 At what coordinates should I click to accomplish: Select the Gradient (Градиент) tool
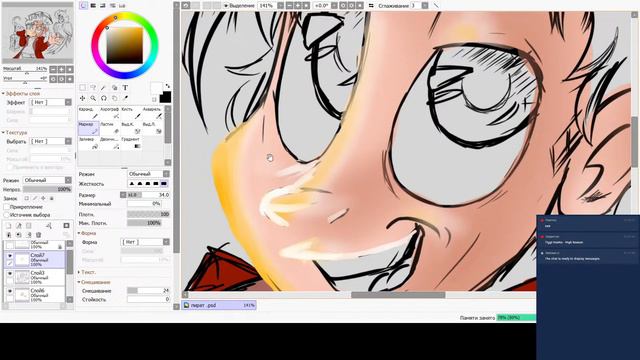131,143
